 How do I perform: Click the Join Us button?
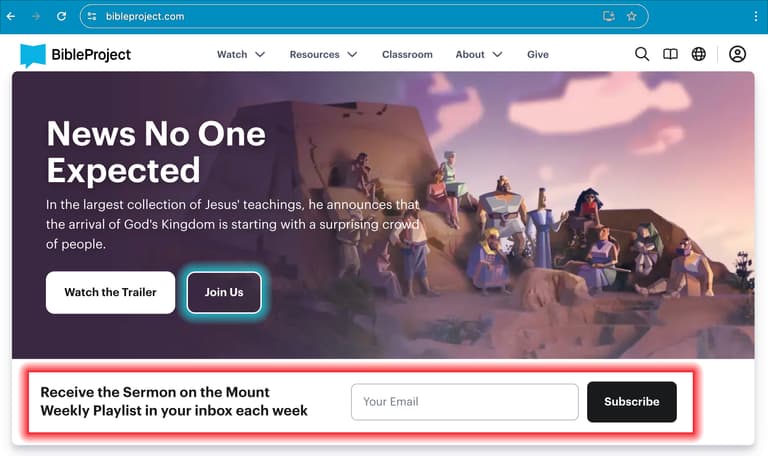coord(224,292)
